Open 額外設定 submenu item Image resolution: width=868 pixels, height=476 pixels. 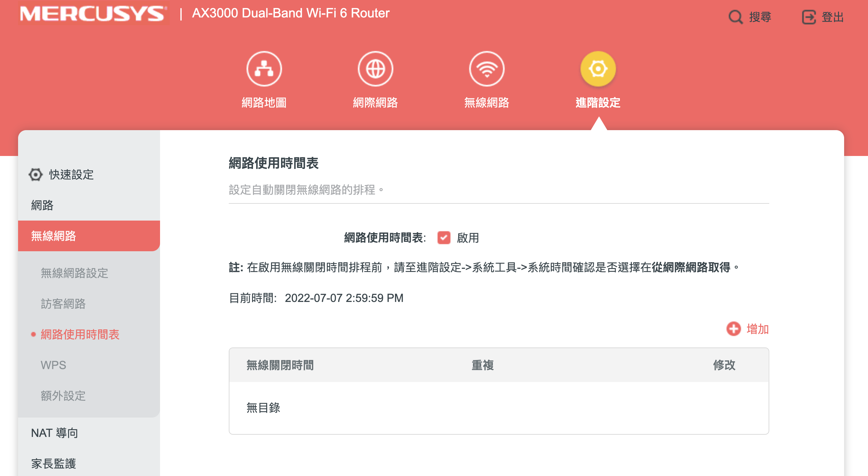tap(63, 396)
